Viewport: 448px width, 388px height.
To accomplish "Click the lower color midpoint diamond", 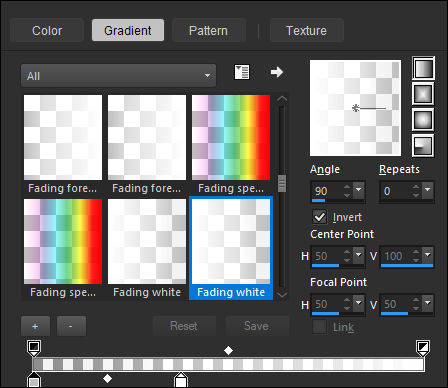I will 107,378.
